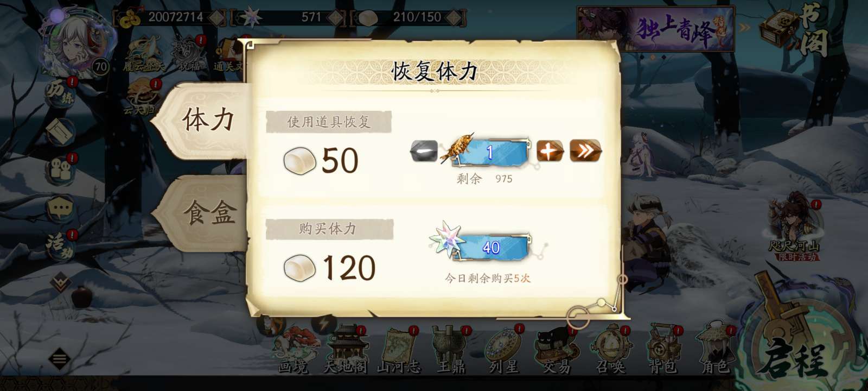The height and width of the screenshot is (391, 868).
Task: Open the 天地阁 pavilion icon
Action: click(x=345, y=350)
